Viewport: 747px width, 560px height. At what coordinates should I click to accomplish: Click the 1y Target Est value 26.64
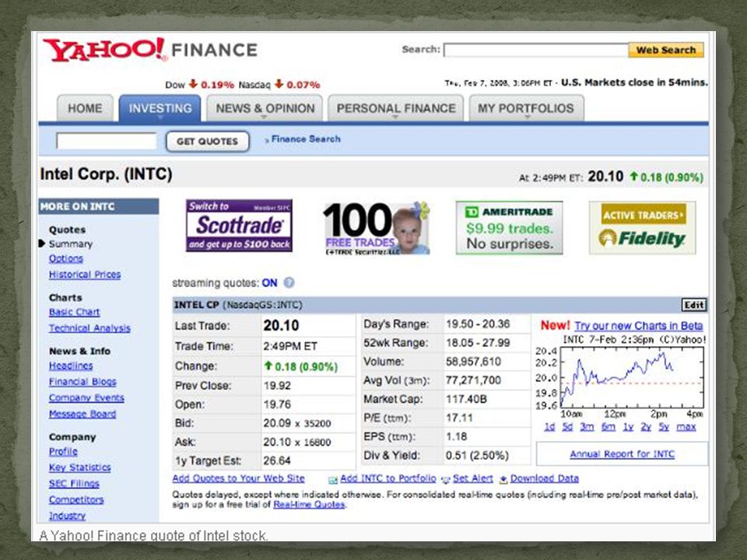[x=277, y=460]
